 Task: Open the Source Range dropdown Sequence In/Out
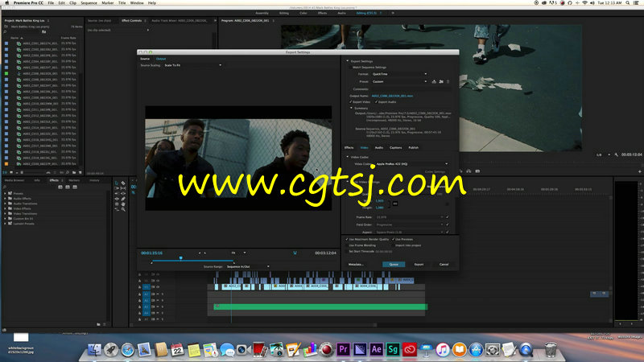[248, 267]
